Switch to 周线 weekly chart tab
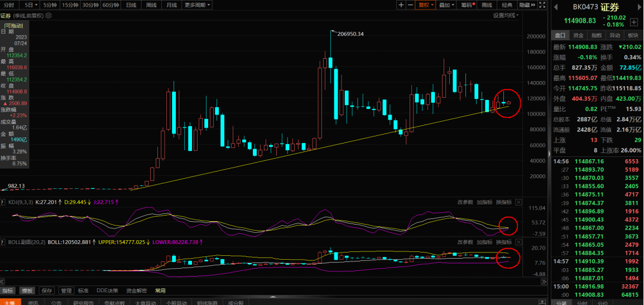This screenshot has height=305, width=644. (151, 5)
